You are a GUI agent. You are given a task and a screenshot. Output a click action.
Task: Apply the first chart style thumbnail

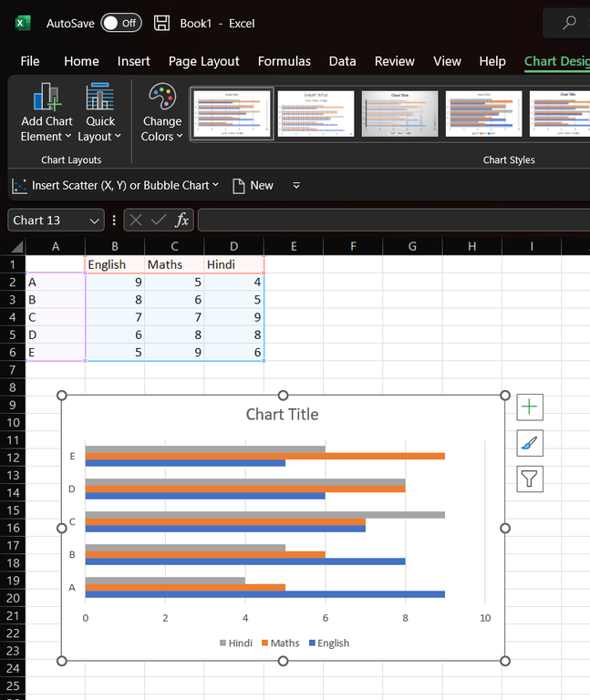233,114
